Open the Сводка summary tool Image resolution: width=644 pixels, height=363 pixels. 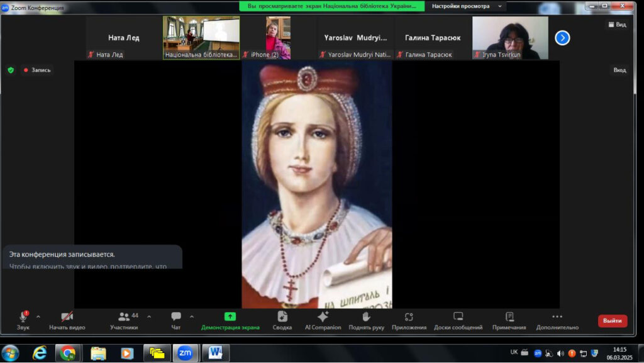282,320
